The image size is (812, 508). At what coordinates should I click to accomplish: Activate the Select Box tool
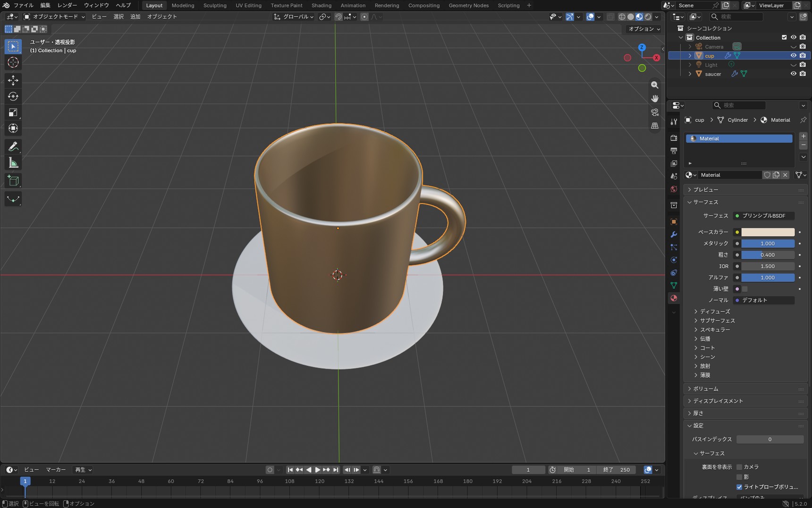click(x=13, y=46)
